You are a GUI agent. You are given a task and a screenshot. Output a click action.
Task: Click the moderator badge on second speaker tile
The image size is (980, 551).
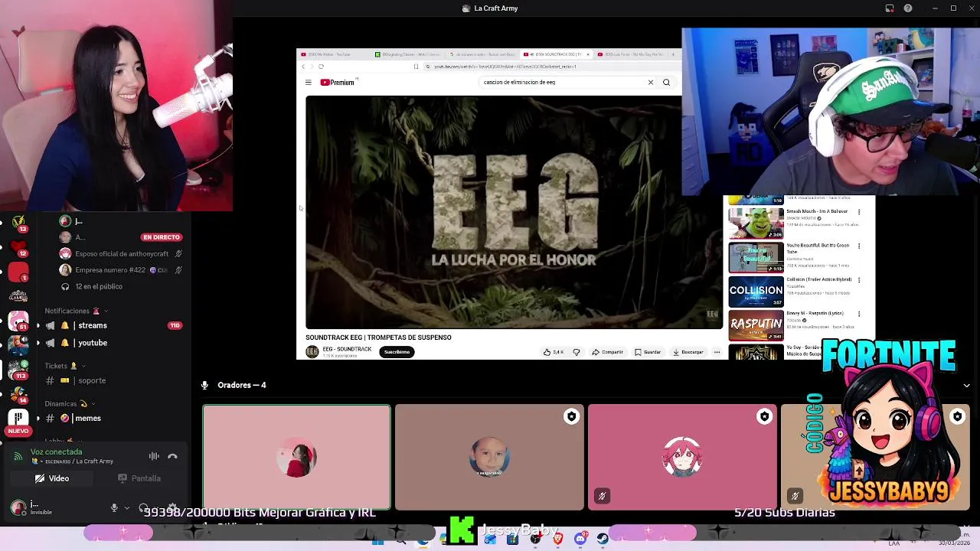pyautogui.click(x=572, y=416)
